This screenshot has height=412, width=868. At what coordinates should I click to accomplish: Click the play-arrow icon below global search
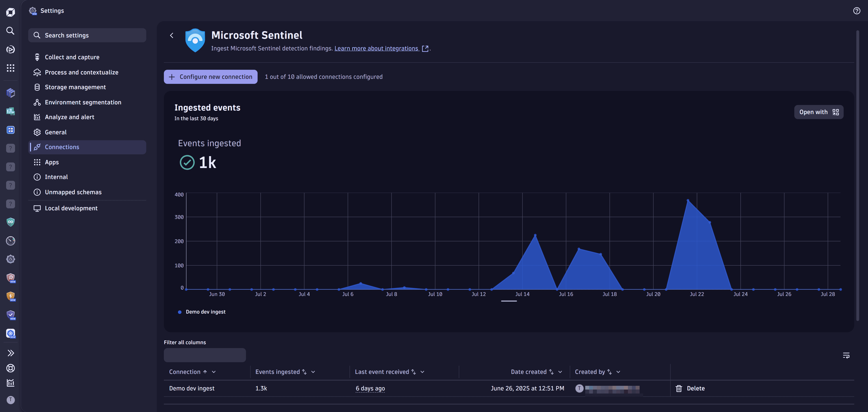10,50
